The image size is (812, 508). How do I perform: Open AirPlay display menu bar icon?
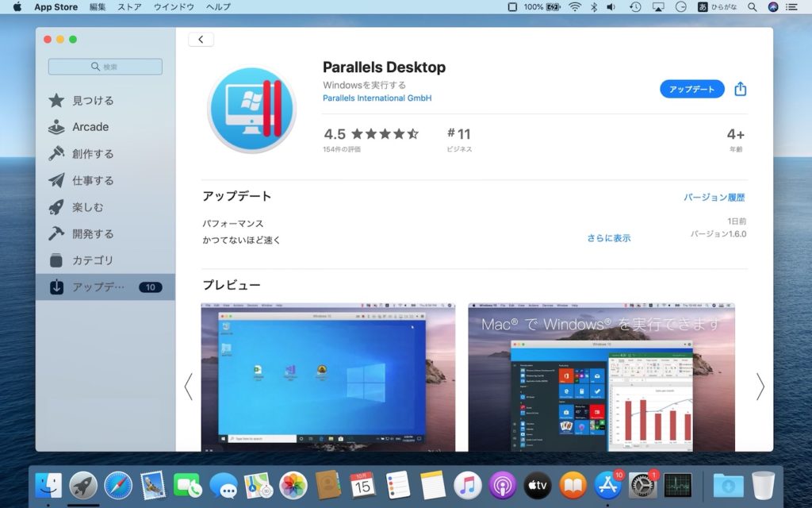[x=657, y=6]
